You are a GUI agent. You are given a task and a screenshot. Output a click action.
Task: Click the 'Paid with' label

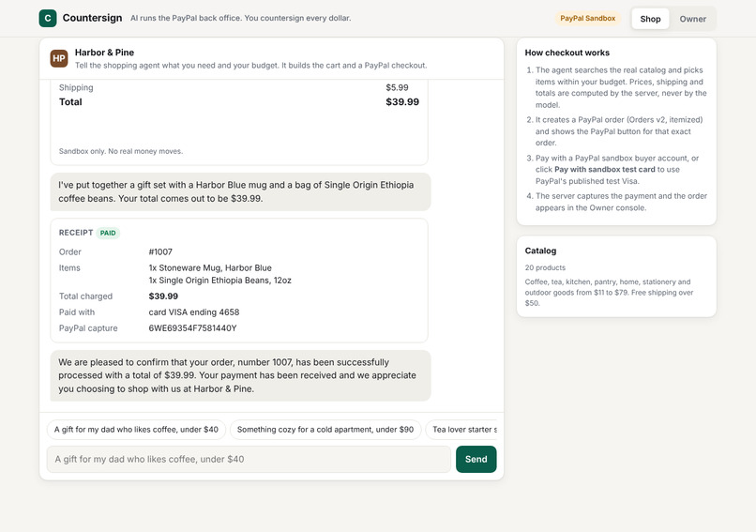(x=77, y=312)
